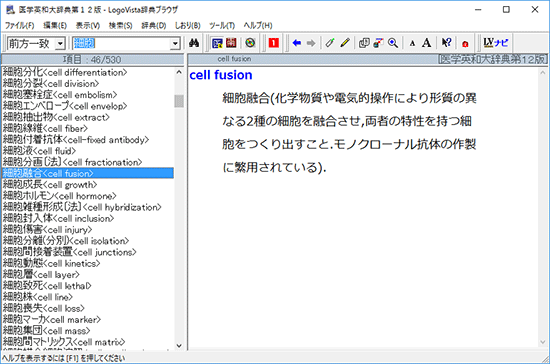550x364 pixels.
Task: Open the 辞典(D) menu
Action: click(x=154, y=26)
